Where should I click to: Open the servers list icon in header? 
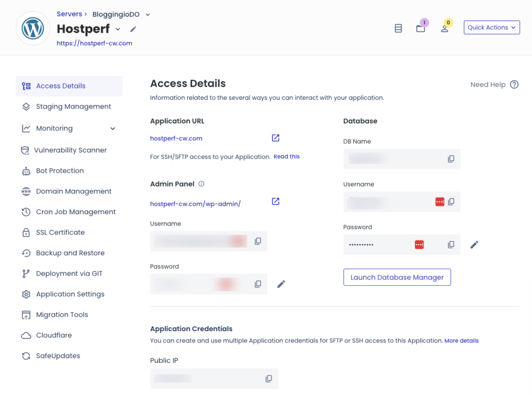pyautogui.click(x=398, y=28)
